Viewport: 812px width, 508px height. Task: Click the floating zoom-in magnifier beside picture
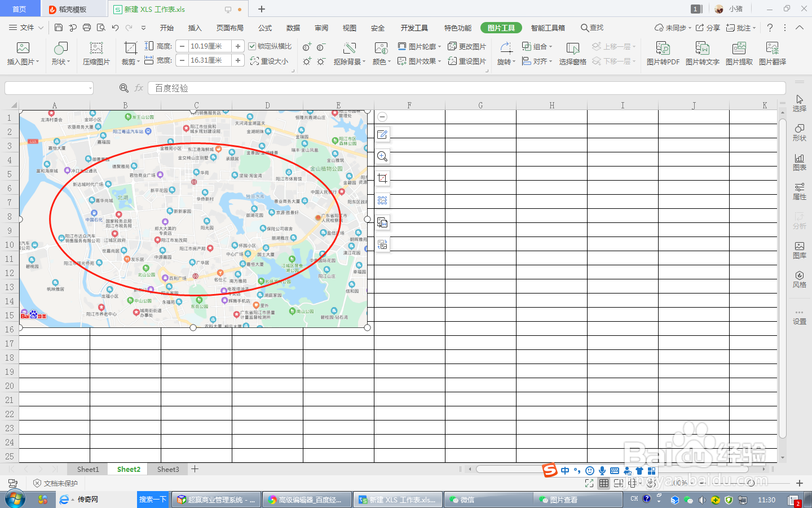[382, 156]
